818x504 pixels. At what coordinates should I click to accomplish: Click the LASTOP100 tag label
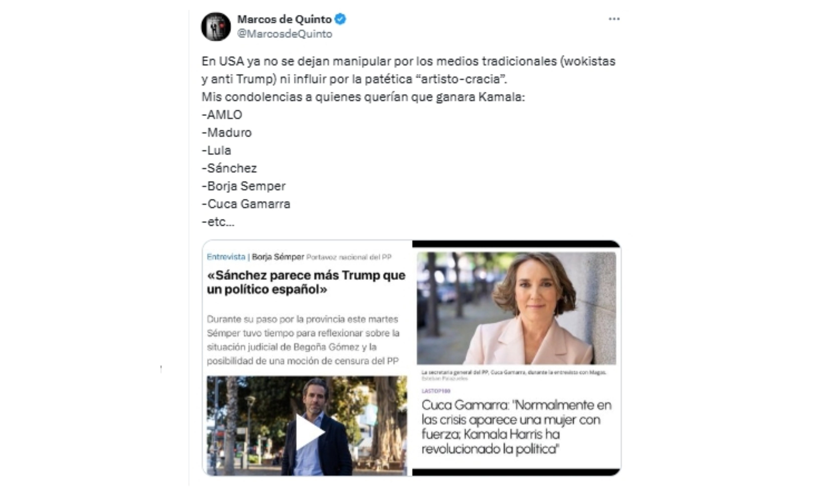[436, 391]
